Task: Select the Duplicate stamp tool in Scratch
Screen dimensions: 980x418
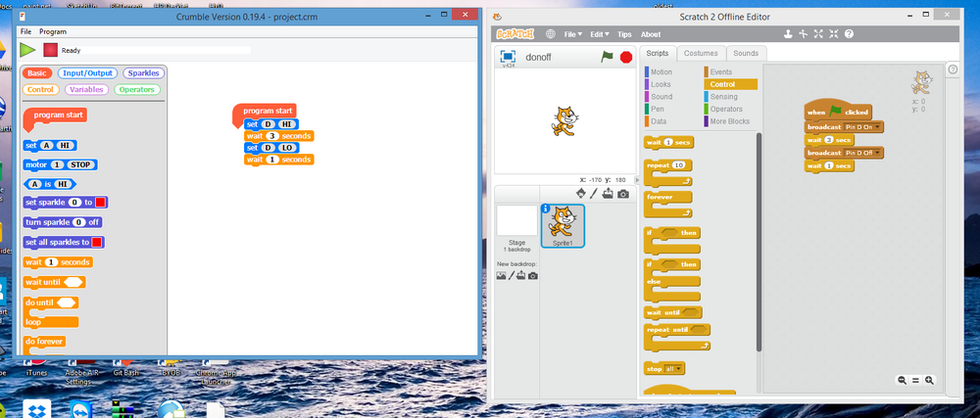Action: point(789,34)
